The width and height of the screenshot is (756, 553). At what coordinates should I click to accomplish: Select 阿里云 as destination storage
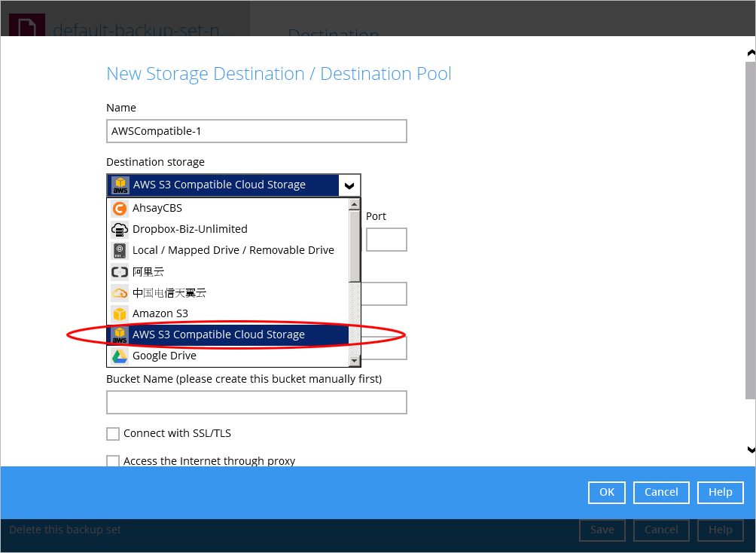[x=227, y=272]
